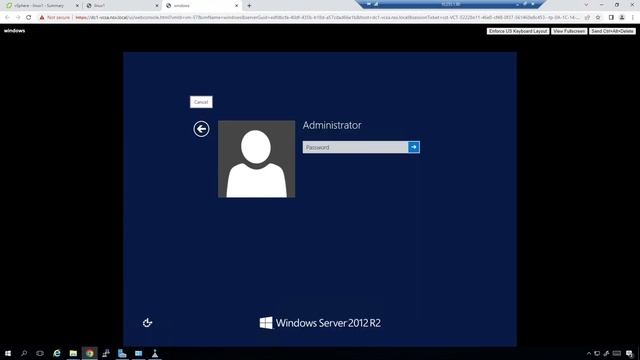
Task: Click the share page icon in the address bar
Action: tap(587, 18)
